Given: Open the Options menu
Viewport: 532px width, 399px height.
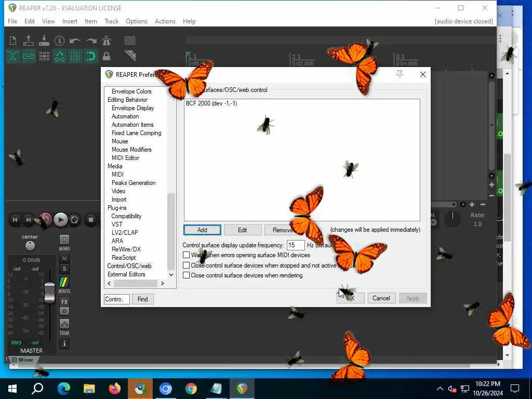Looking at the screenshot, I should (137, 21).
